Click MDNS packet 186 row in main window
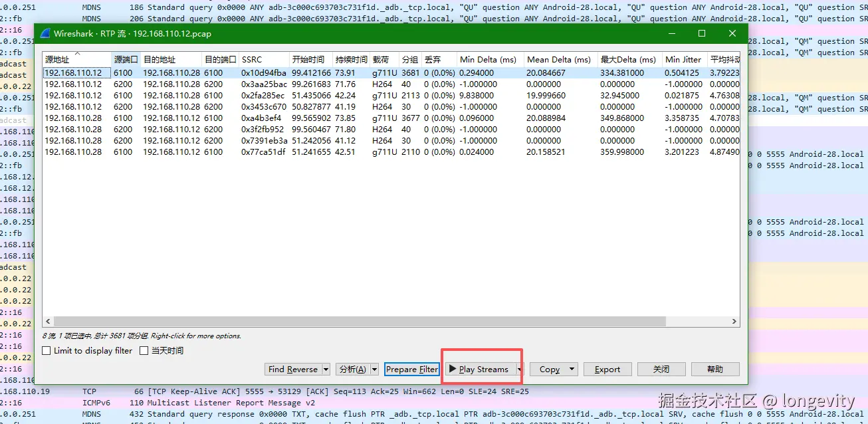This screenshot has width=868, height=424. tap(434, 7)
